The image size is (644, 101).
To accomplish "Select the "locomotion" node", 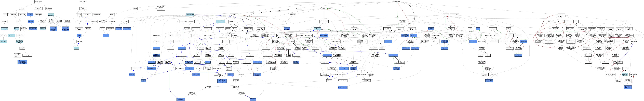I will [x=299, y=8].
